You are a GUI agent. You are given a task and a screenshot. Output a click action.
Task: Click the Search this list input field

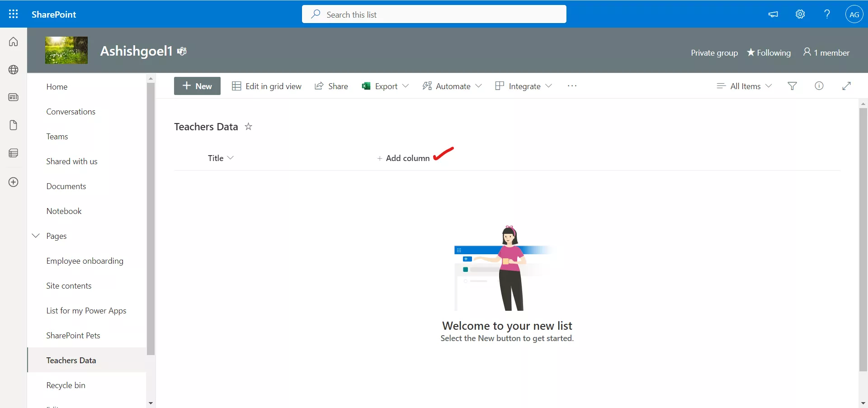pyautogui.click(x=434, y=14)
